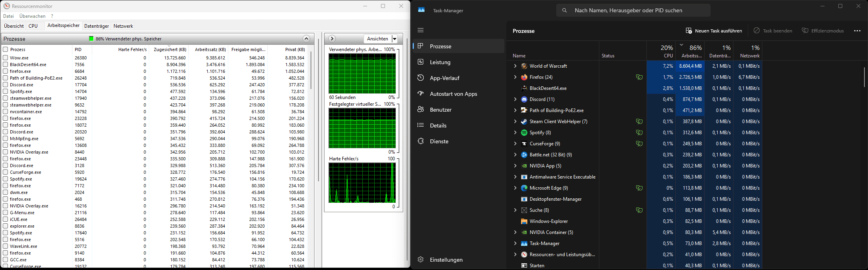868x270 pixels.
Task: Open the Task-Manager hamburger navigation menu
Action: pyautogui.click(x=421, y=30)
